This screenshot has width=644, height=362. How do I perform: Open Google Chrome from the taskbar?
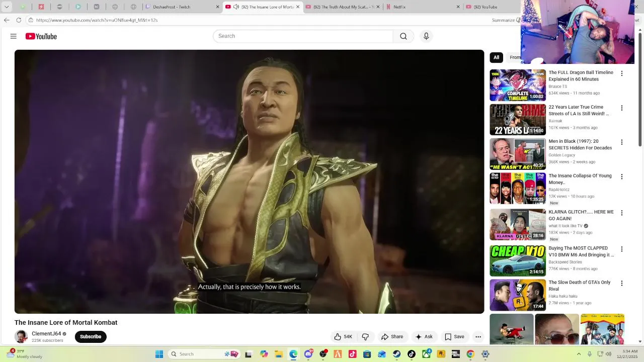470,354
